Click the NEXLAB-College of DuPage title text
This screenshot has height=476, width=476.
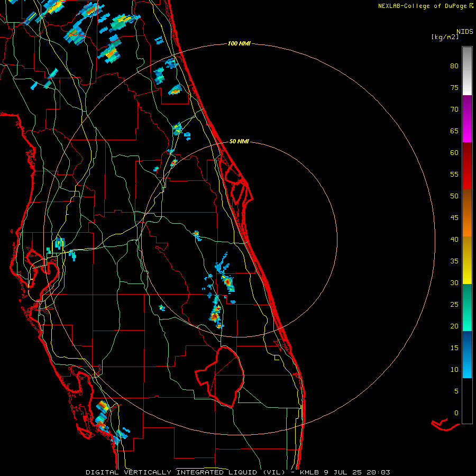[423, 6]
